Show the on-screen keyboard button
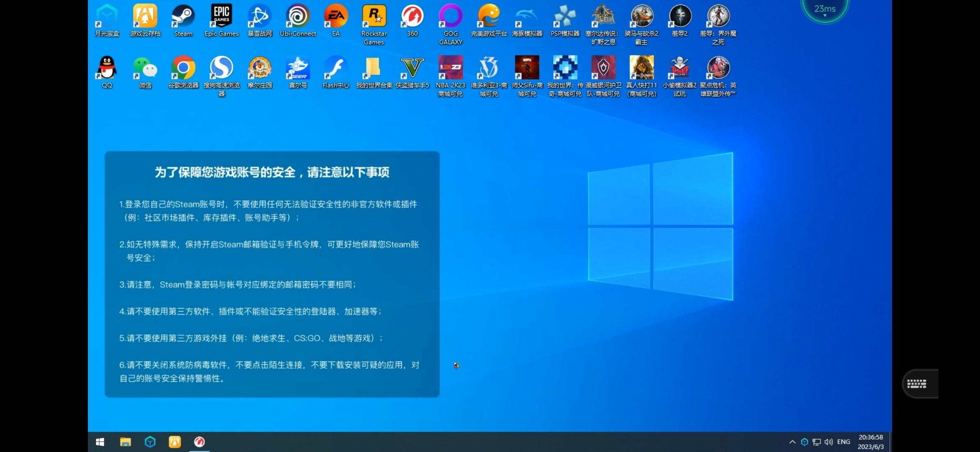Screen dimensions: 980x452 coord(920,384)
